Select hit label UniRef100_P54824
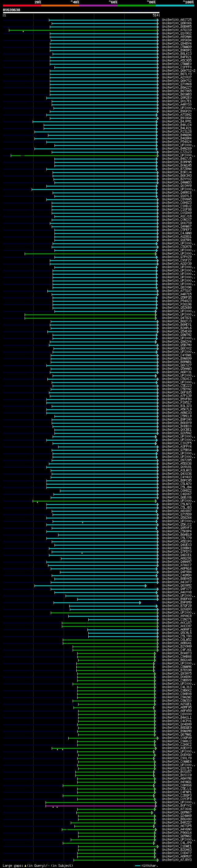The height and width of the screenshot is (868, 197). click(176, 142)
